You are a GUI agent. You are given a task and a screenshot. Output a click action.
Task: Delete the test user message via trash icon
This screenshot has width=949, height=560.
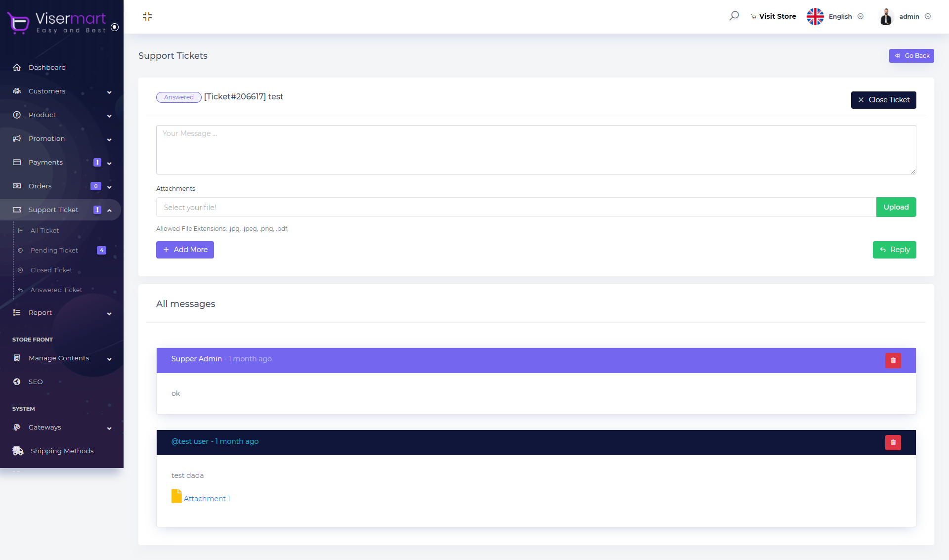[893, 442]
